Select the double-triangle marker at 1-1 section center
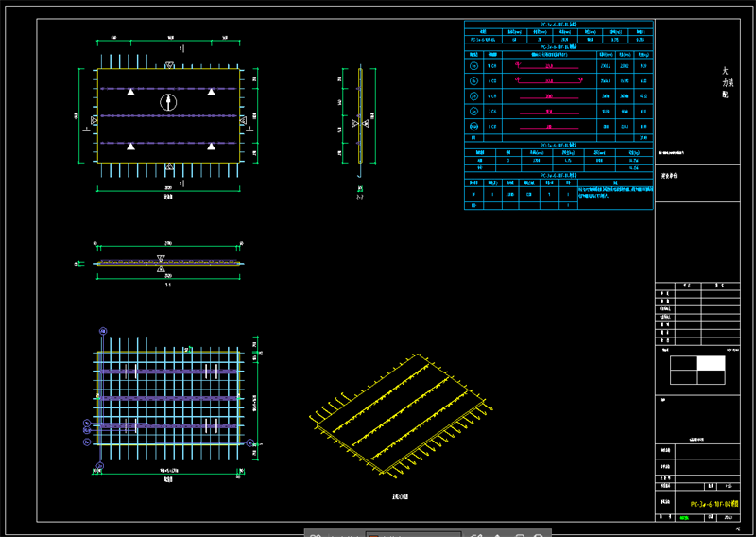The image size is (756, 537). (161, 264)
